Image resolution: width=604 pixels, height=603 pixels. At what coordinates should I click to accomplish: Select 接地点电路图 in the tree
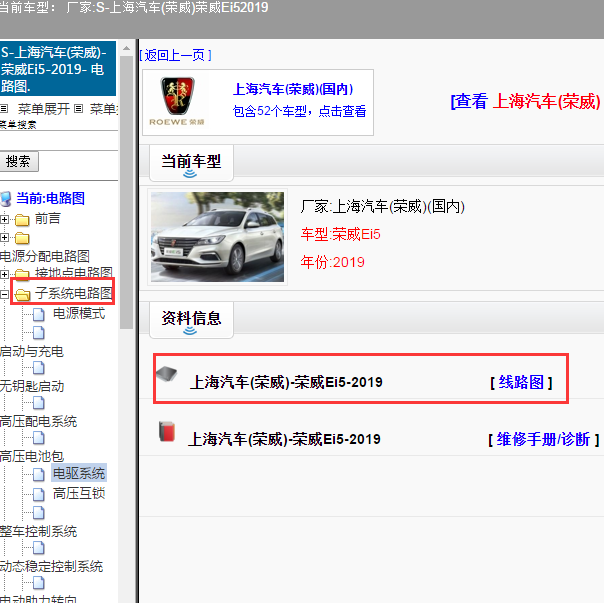pyautogui.click(x=74, y=273)
